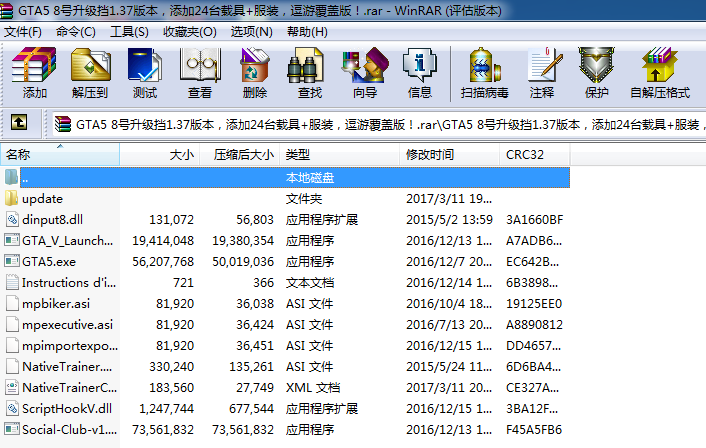Select the update folder name
Image resolution: width=706 pixels, height=448 pixels.
click(x=42, y=199)
